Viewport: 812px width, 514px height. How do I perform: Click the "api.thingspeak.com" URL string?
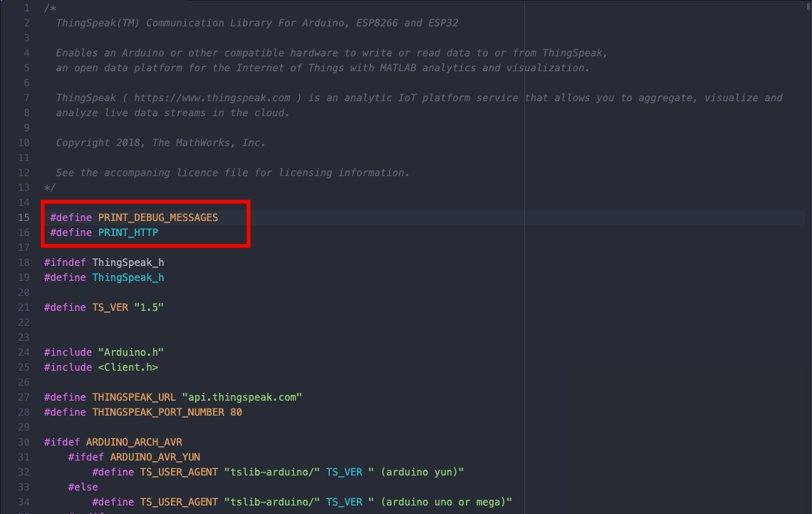coord(242,397)
